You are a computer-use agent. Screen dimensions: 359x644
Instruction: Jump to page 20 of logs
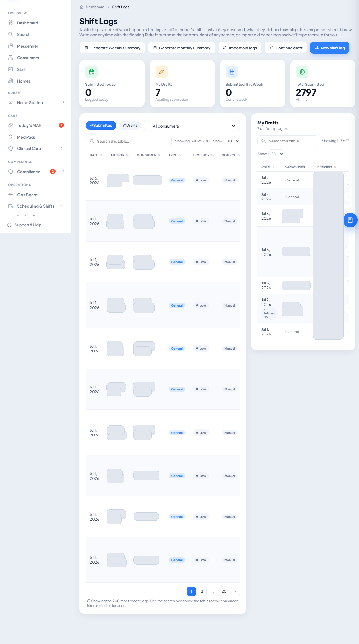click(x=224, y=591)
